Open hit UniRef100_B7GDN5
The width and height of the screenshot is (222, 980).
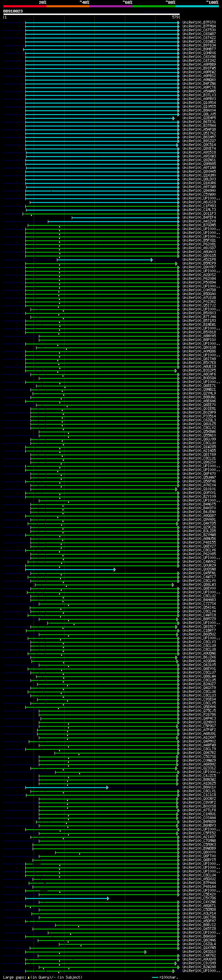click(199, 225)
